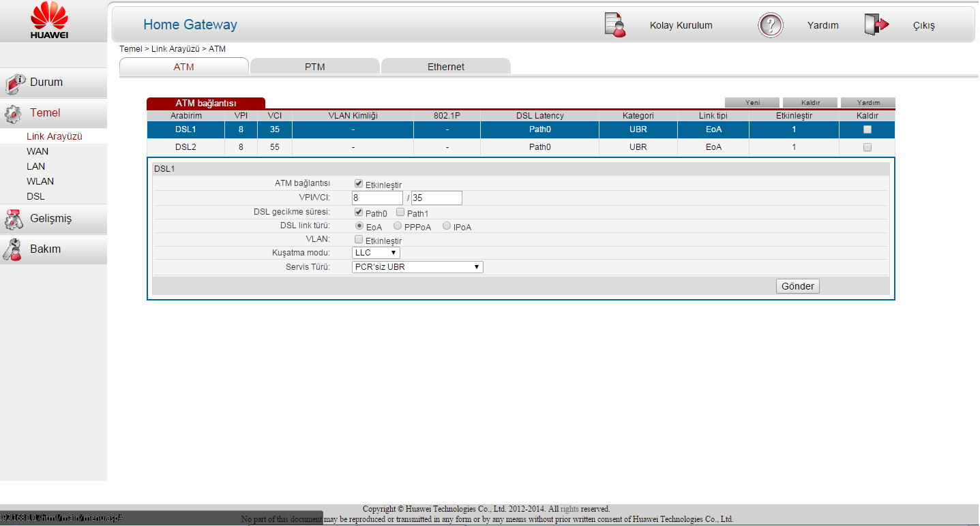Switch to the PTM tab

pyautogui.click(x=315, y=67)
